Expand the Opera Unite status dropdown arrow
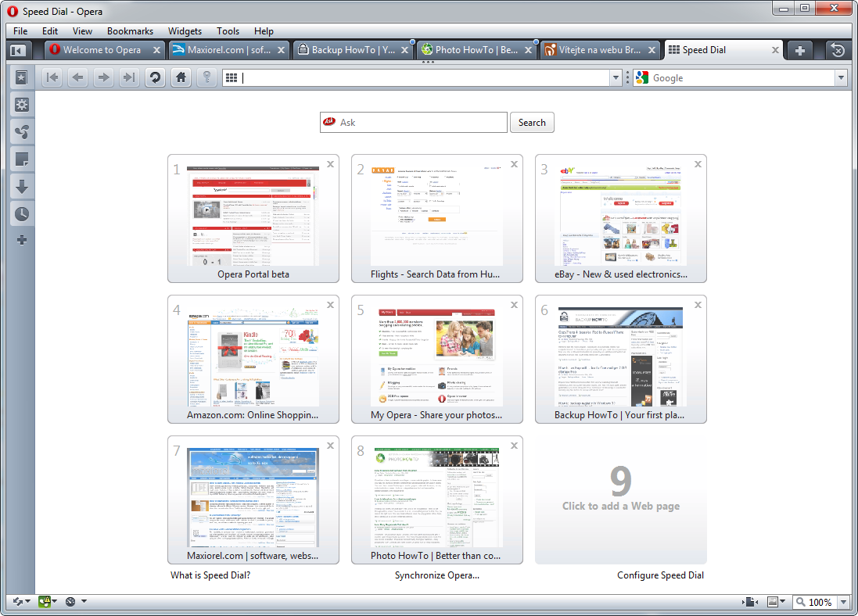Image resolution: width=858 pixels, height=616 pixels. [x=54, y=602]
